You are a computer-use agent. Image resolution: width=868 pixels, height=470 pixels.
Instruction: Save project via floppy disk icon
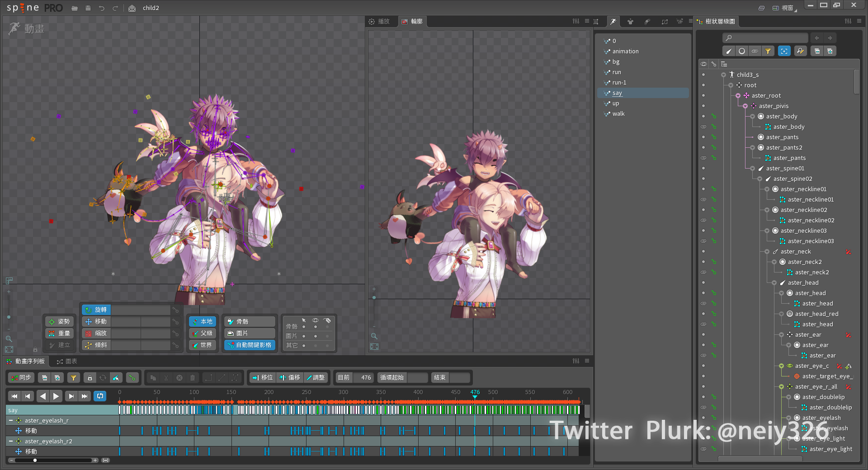[88, 8]
